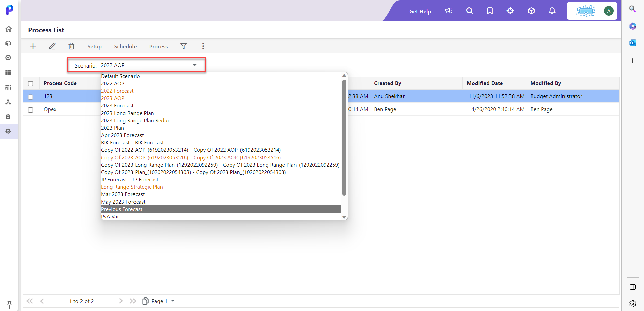Open the Home icon in left sidebar
The image size is (644, 311).
pos(9,29)
